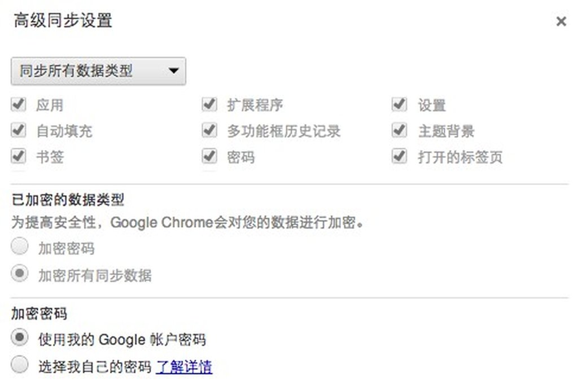Click the 书签 label text
This screenshot has width=578, height=392.
[x=50, y=157]
